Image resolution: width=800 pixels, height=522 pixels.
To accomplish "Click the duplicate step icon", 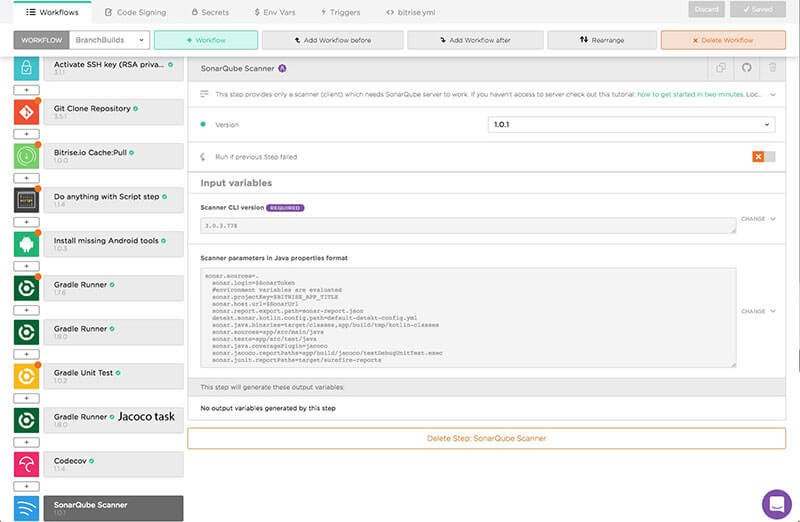I will tap(719, 69).
